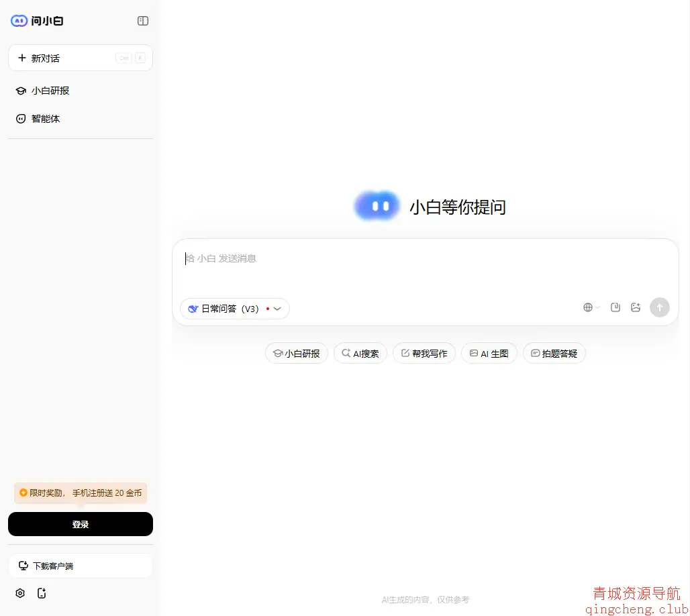The image size is (690, 616).
Task: Open image upload via the picture icon
Action: point(636,307)
